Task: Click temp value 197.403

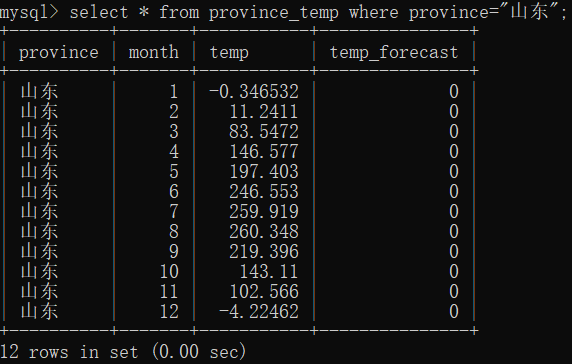Action: point(264,171)
